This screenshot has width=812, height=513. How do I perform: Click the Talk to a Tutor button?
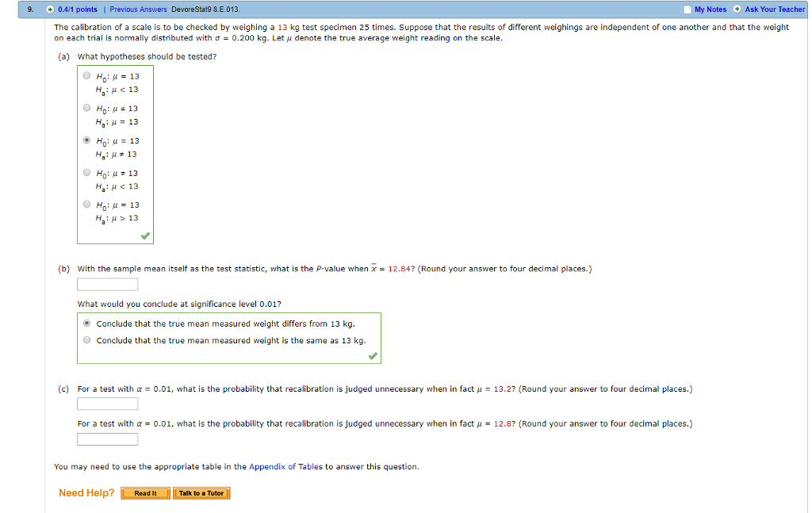point(202,492)
